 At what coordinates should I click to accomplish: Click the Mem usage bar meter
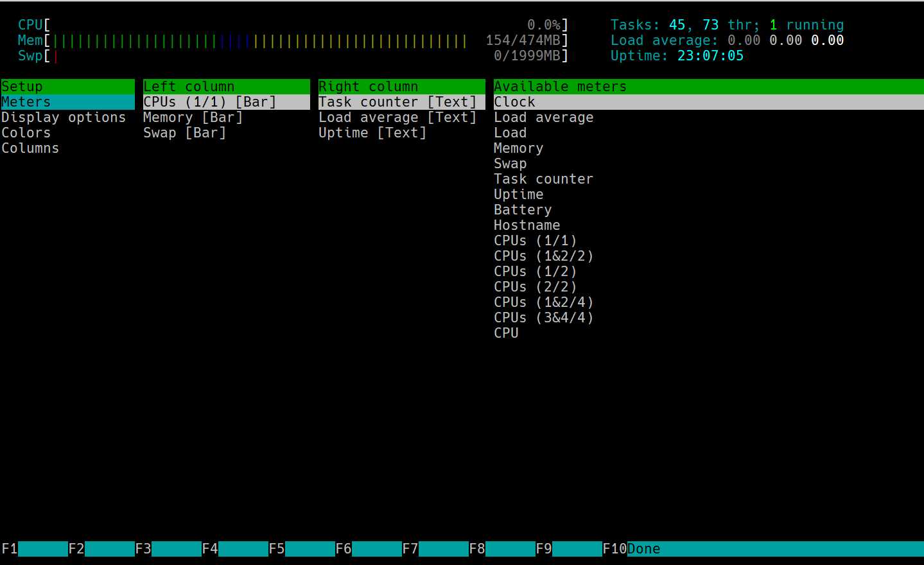(293, 41)
